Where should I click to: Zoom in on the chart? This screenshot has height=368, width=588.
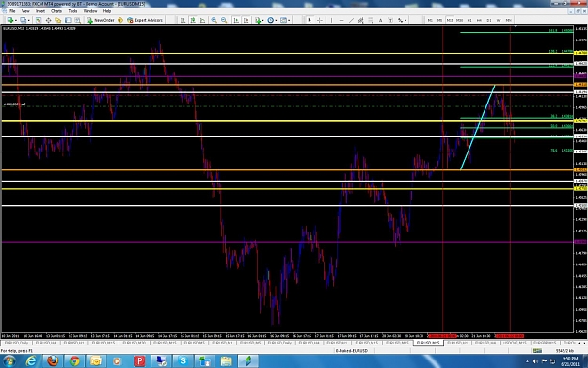pos(214,20)
